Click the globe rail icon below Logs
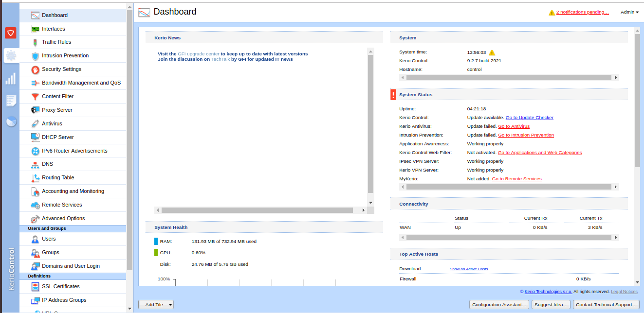 [x=11, y=122]
